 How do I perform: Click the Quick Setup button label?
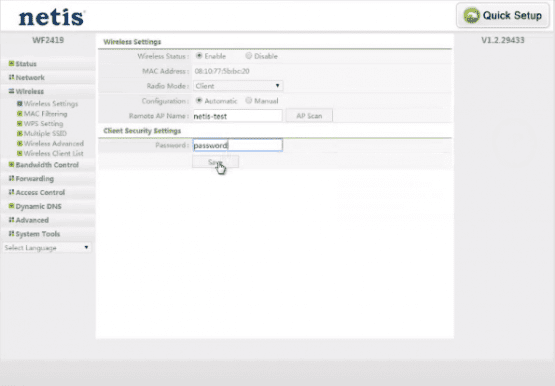(512, 16)
